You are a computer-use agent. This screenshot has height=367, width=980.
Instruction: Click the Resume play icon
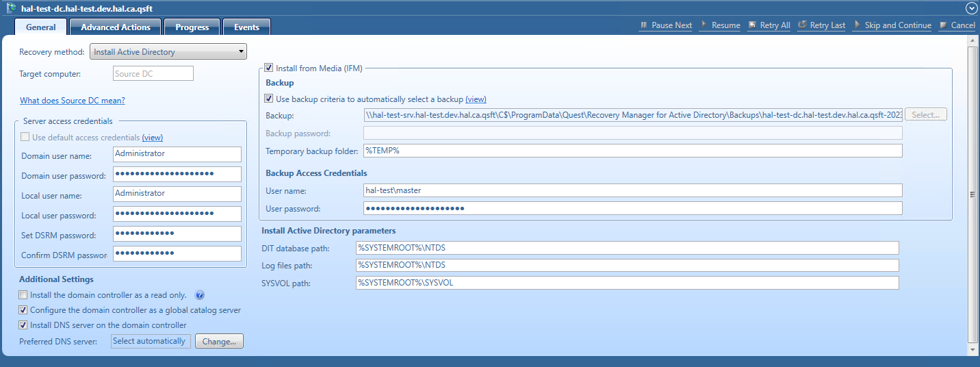704,25
